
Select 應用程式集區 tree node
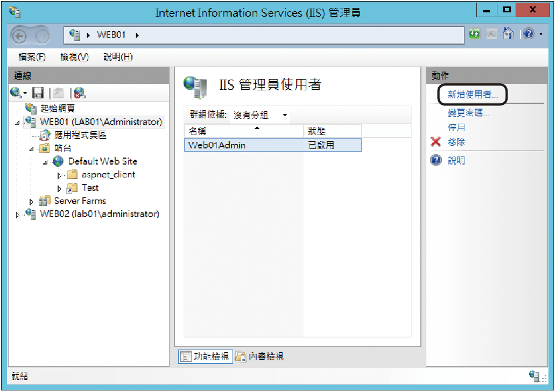click(80, 135)
